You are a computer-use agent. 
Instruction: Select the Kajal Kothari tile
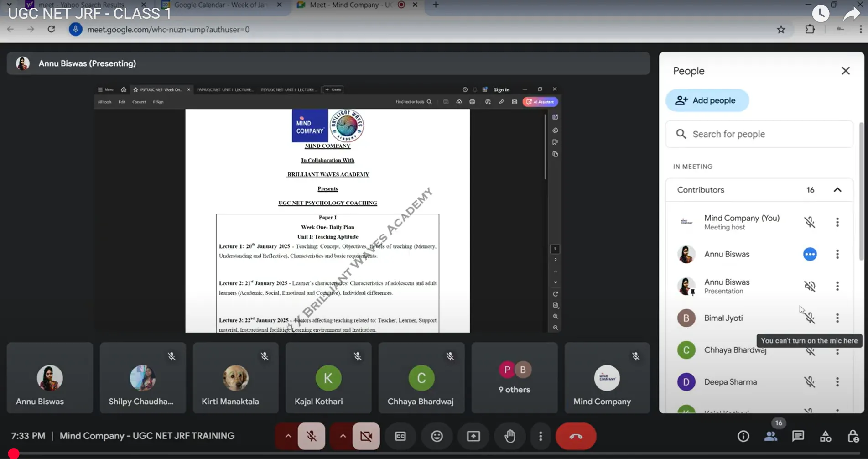tap(328, 378)
